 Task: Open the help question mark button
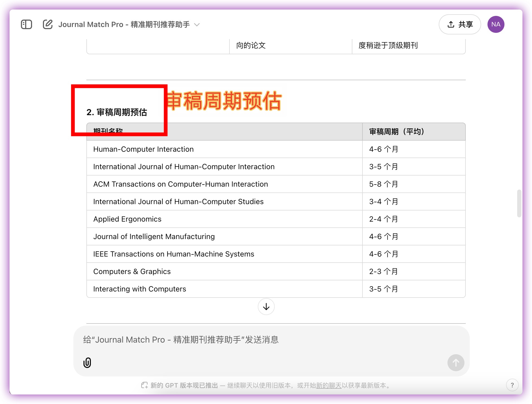point(512,385)
